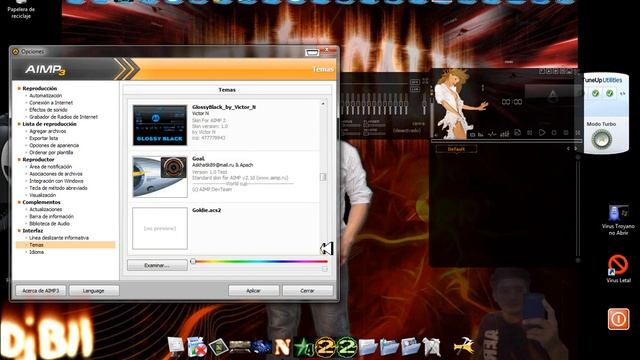Click the Language button

click(93, 291)
